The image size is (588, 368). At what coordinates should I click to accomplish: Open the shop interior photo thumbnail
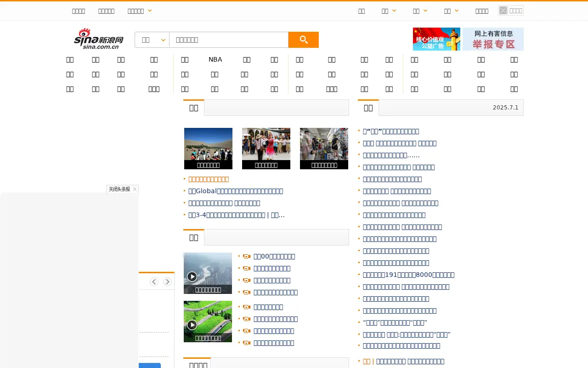(x=324, y=149)
